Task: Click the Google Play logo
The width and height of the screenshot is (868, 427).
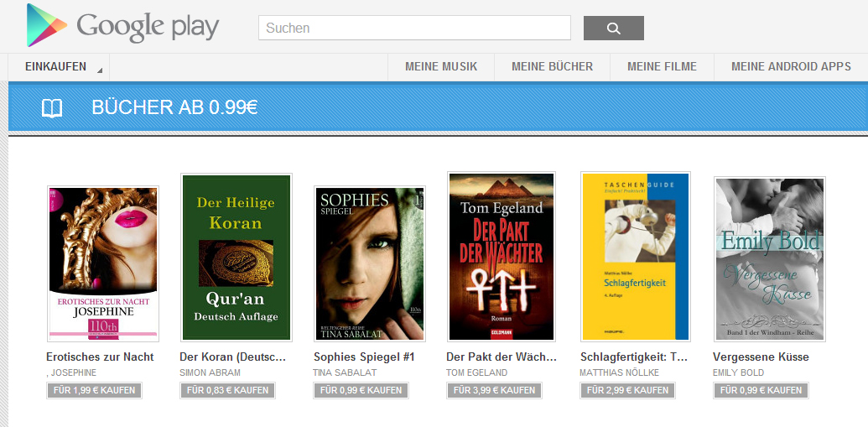Action: coord(123,25)
